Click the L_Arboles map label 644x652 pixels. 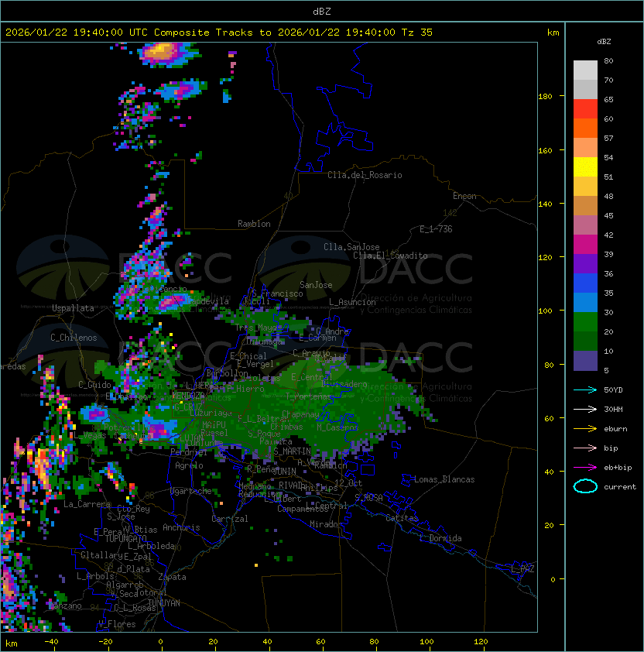[x=95, y=576]
